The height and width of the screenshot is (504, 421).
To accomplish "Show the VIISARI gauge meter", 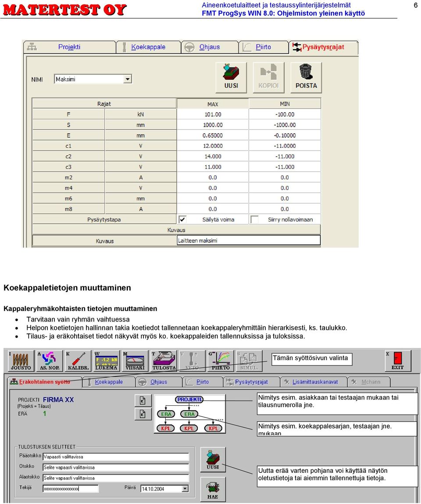I will click(135, 361).
